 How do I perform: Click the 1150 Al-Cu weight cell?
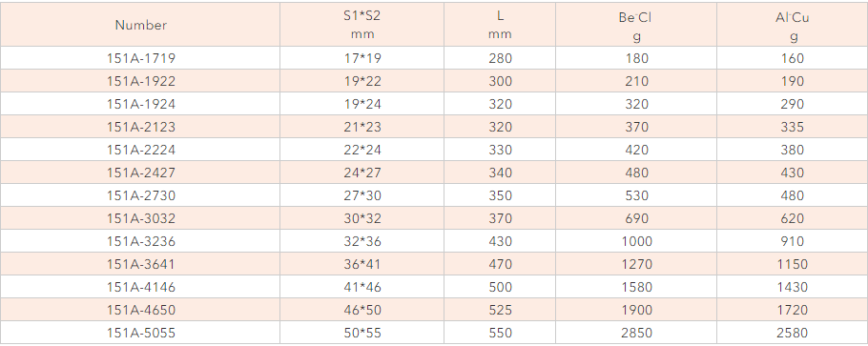pos(792,264)
